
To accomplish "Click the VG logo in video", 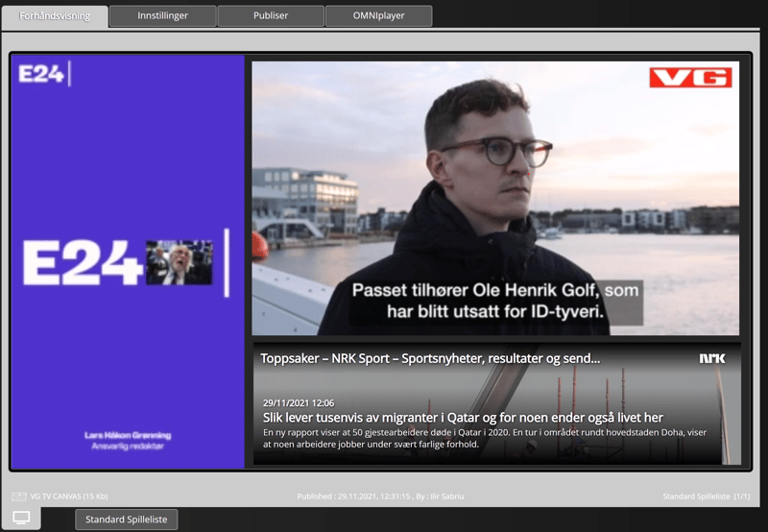I will point(690,78).
